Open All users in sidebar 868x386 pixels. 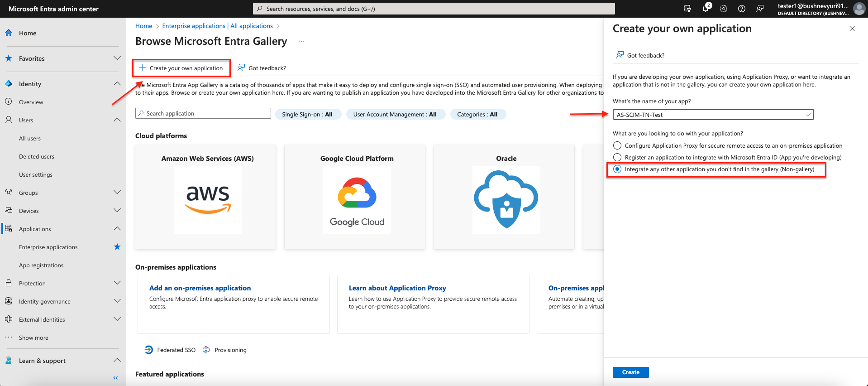pyautogui.click(x=30, y=138)
